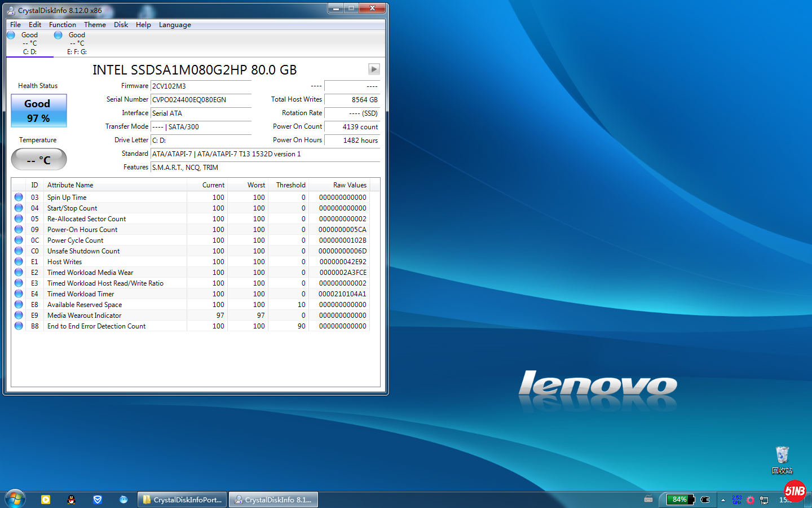Open the Function menu
The image size is (812, 508).
[62, 25]
